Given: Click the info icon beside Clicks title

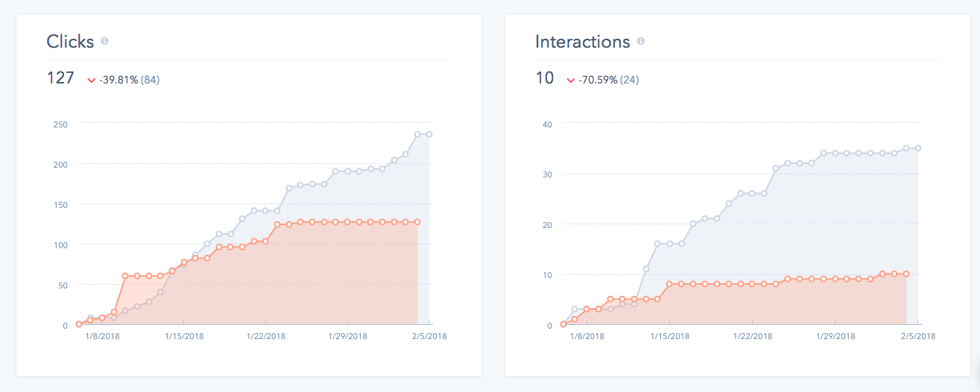Looking at the screenshot, I should tap(104, 42).
